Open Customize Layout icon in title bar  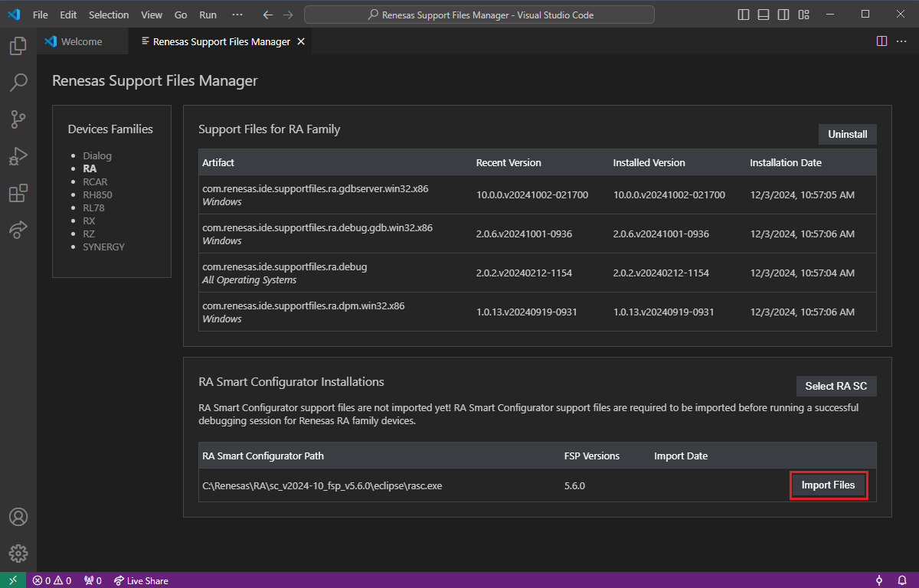click(x=803, y=15)
